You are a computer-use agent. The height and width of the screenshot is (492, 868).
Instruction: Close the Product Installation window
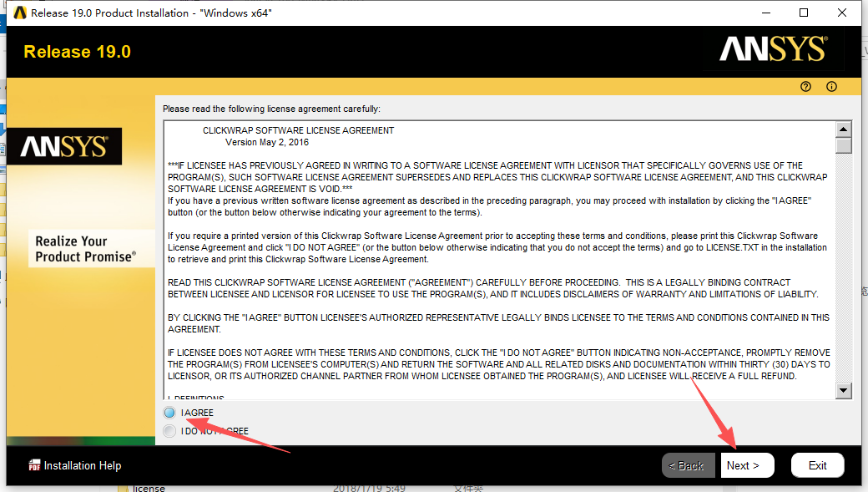(x=842, y=13)
